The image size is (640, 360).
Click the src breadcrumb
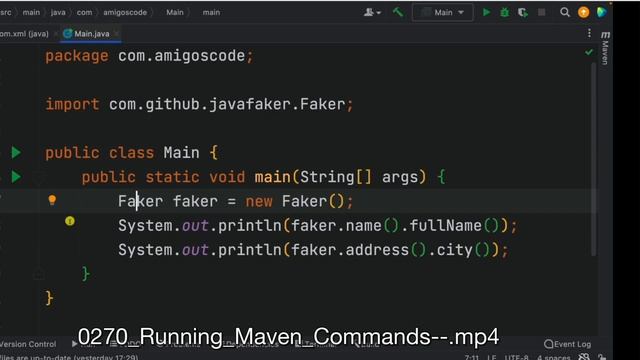pos(6,12)
